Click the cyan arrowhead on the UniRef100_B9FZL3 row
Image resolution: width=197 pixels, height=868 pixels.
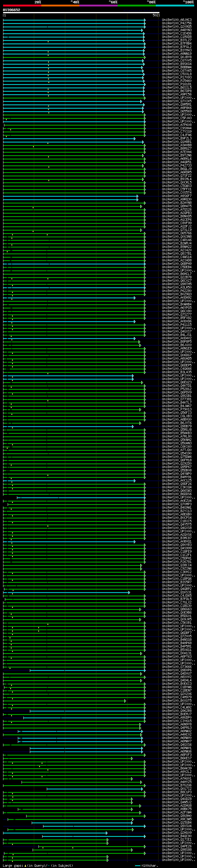click(x=135, y=139)
